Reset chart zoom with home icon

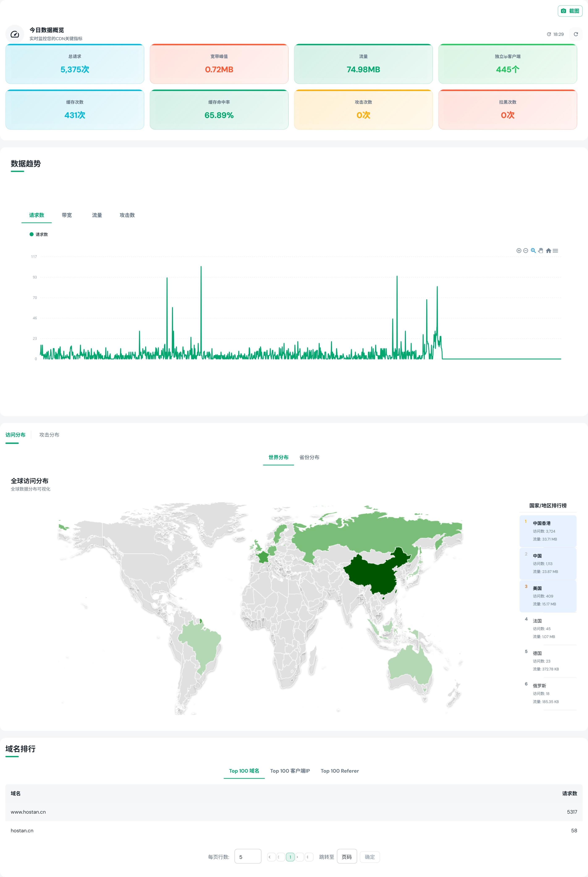[x=548, y=251]
